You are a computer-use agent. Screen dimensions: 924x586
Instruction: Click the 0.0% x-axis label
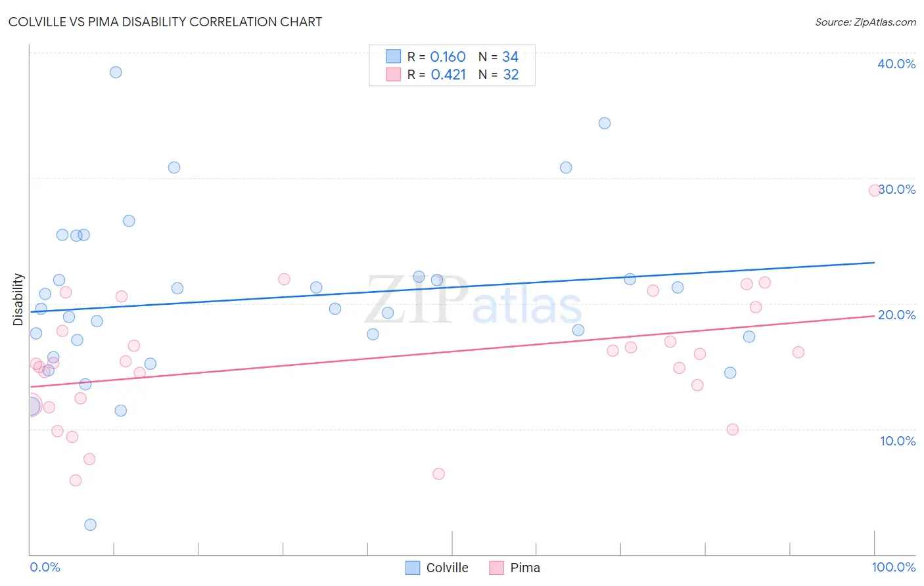(x=45, y=567)
